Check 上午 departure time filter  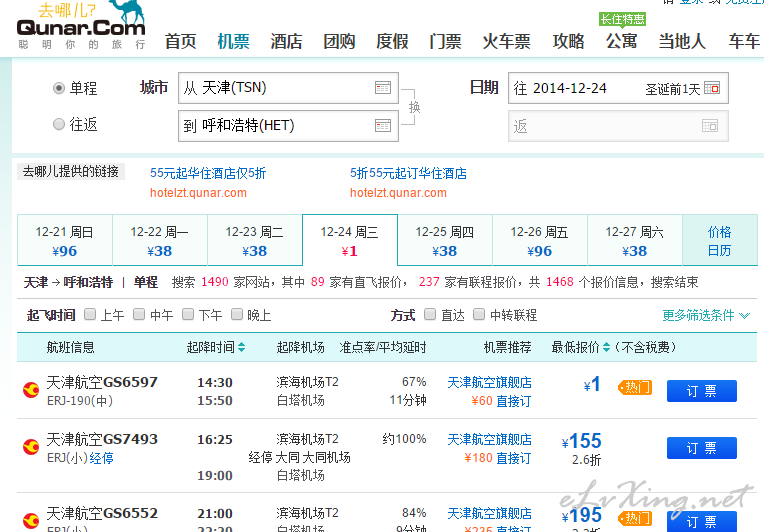pyautogui.click(x=90, y=314)
